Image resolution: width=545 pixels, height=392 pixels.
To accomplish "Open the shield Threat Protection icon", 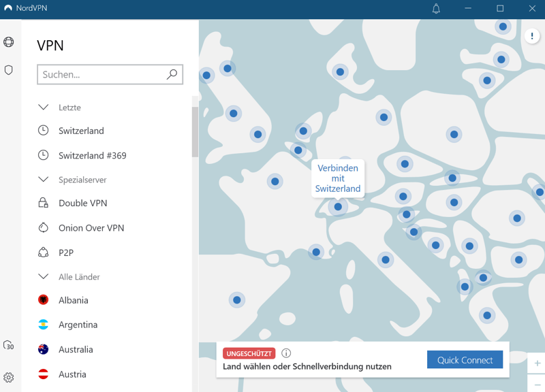I will click(x=9, y=70).
